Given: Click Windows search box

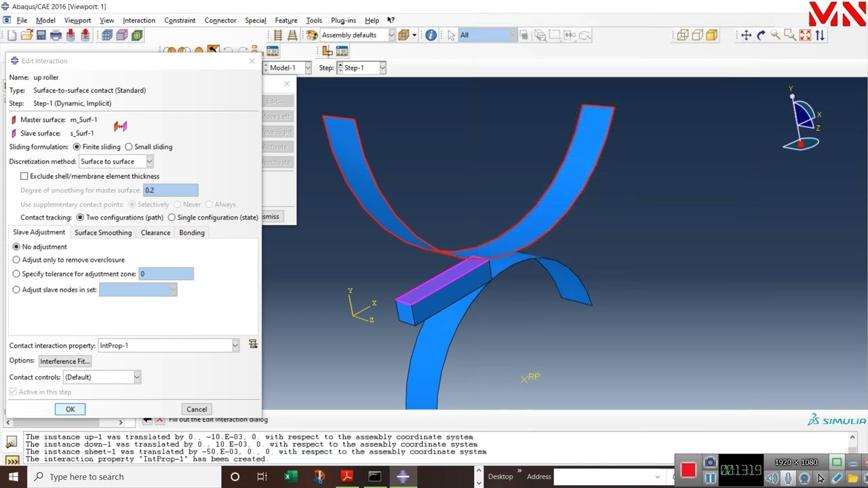Looking at the screenshot, I should click(125, 476).
